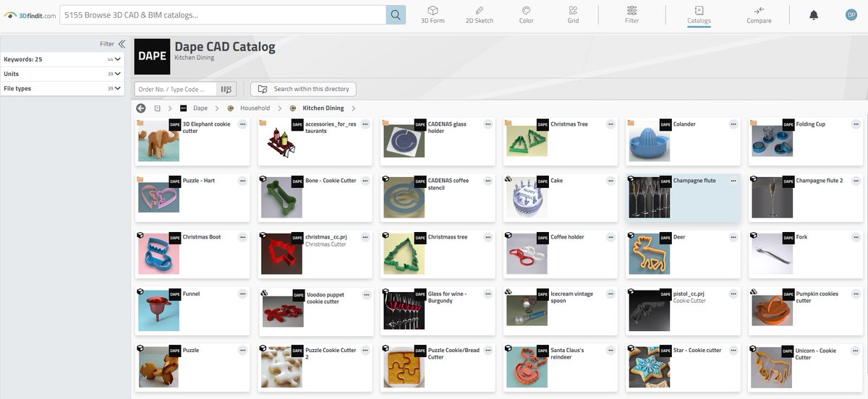Screen dimensions: 868x399
Task: Open notifications bell
Action: point(814,14)
